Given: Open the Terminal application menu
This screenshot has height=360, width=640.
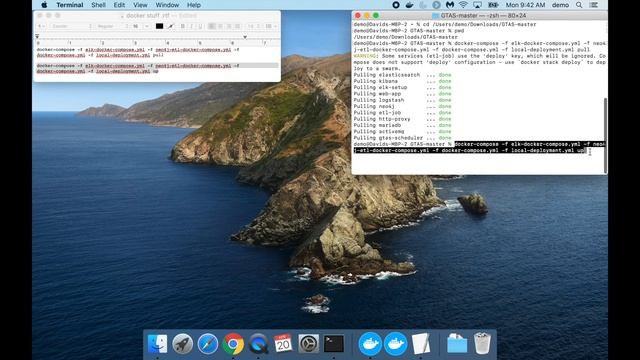Looking at the screenshot, I should pos(70,5).
